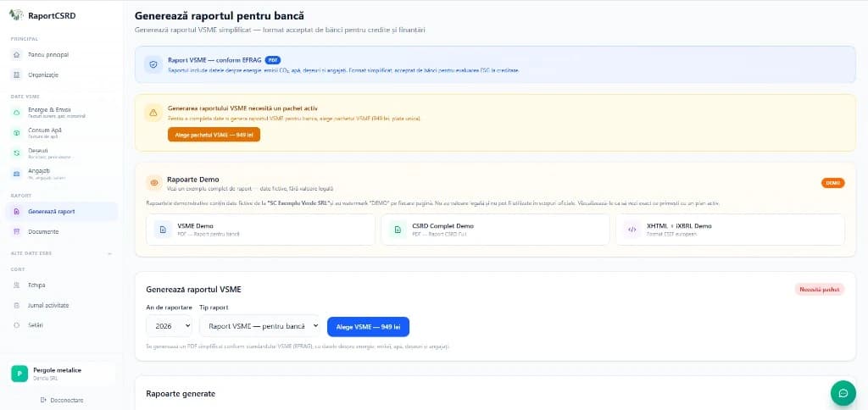Click the shield icon in VSME banner

pos(153,64)
